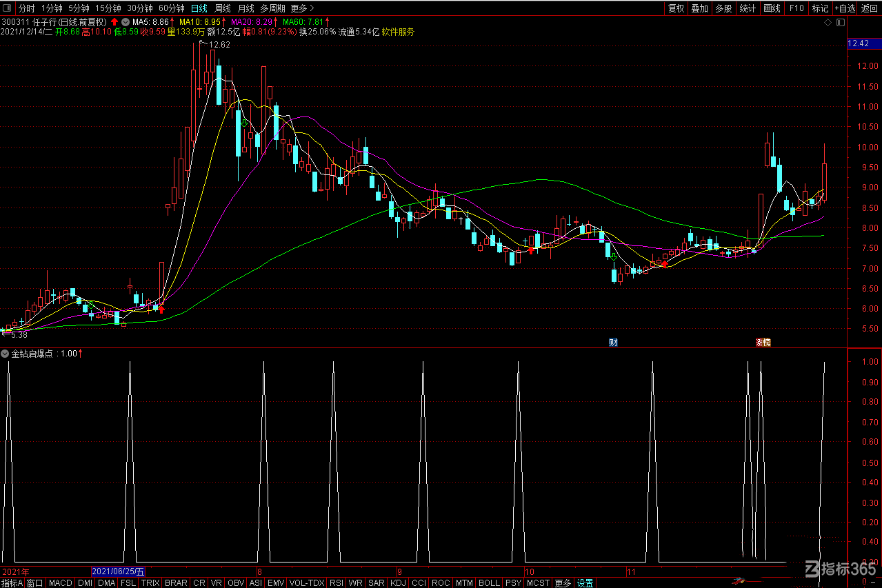The image size is (882, 588).
Task: Open F10 company information
Action: pos(796,8)
